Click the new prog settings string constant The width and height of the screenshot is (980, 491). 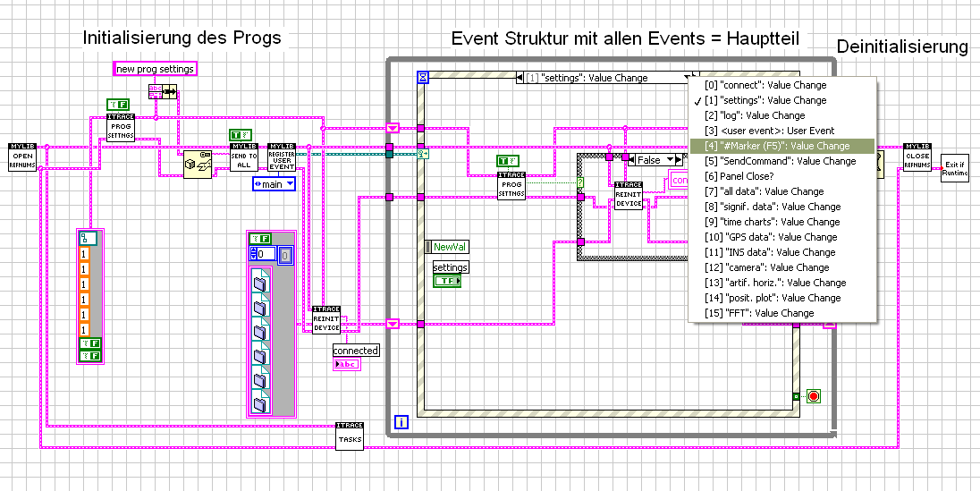point(155,68)
